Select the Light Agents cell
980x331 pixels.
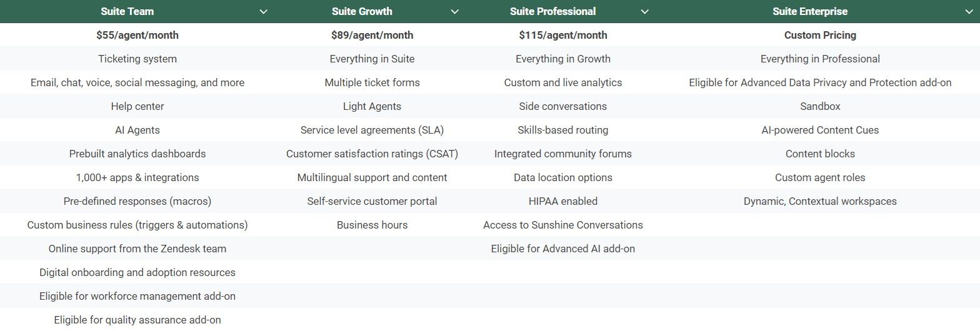372,106
